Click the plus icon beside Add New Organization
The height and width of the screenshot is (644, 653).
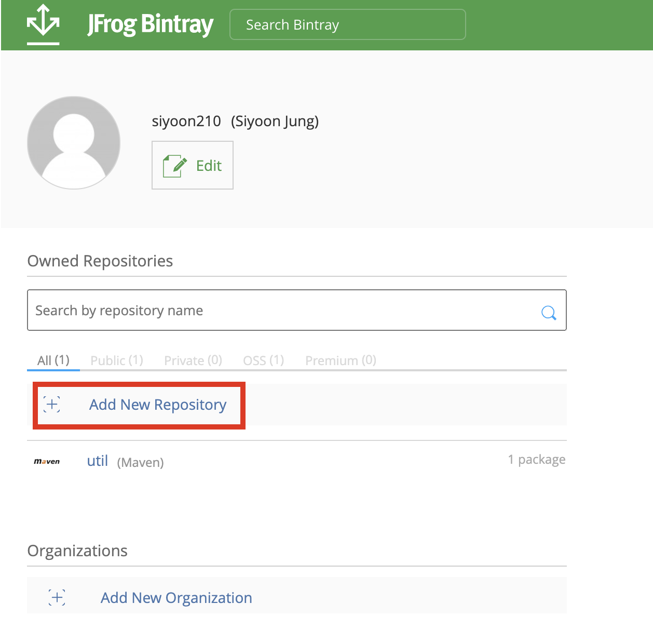[x=57, y=597]
